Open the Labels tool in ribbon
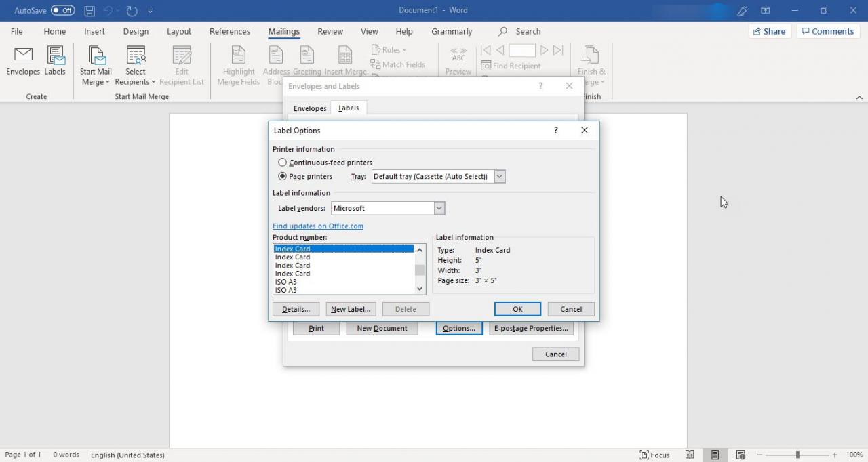 (55, 61)
